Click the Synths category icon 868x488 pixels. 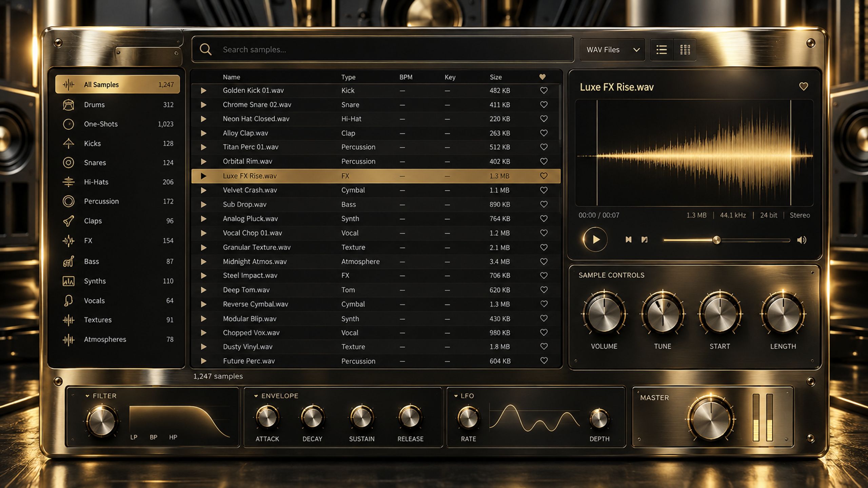(x=68, y=281)
